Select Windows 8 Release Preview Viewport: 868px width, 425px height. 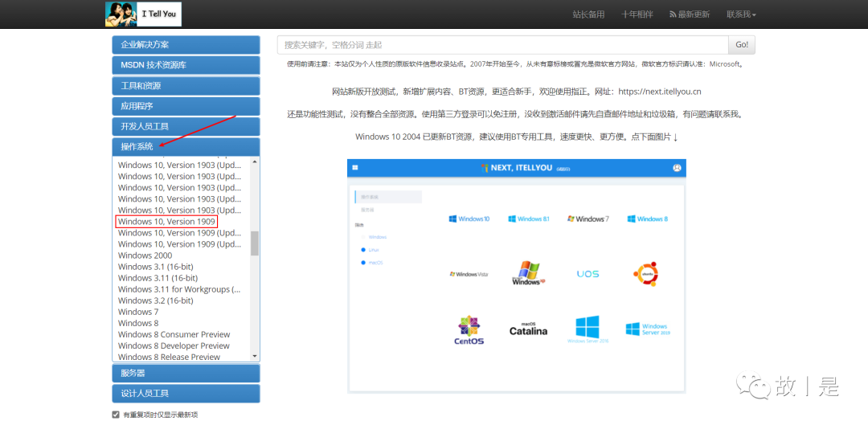click(x=169, y=357)
